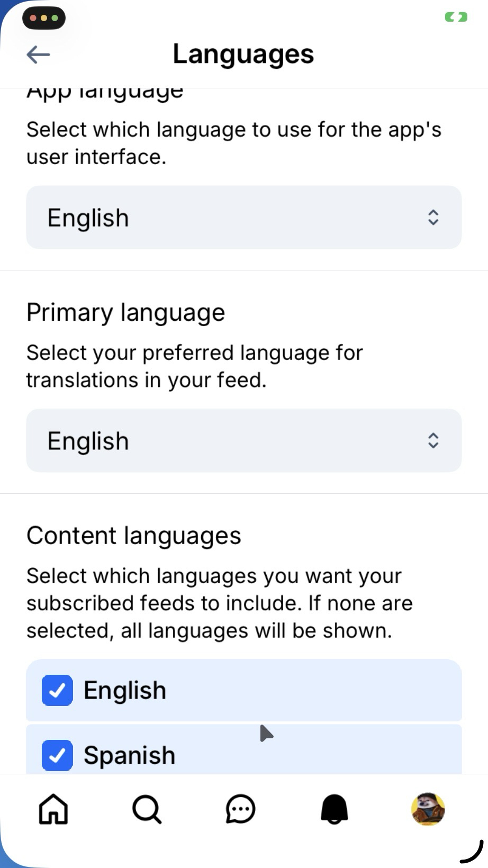Viewport: 488px width, 868px height.
Task: Click the up-down chevrons in the Primary language selector
Action: coord(433,440)
